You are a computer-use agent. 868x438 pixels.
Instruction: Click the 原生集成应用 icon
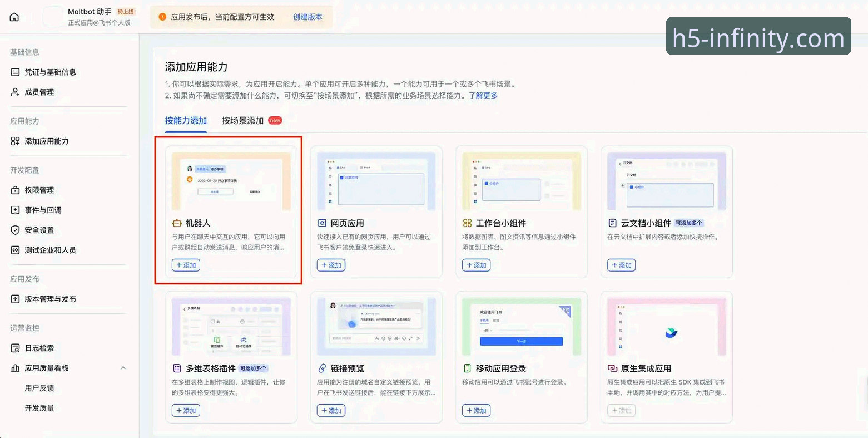click(x=612, y=368)
